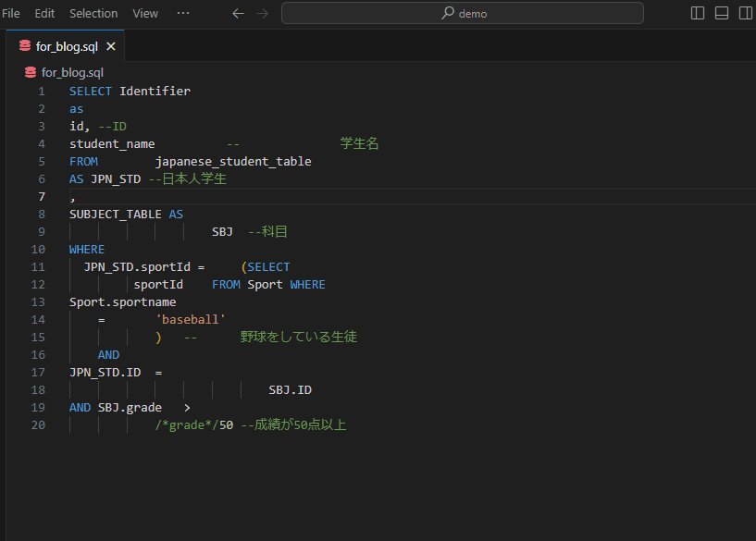Screen dimensions: 756x541
Task: Click Sport.sportname on line 13
Action: pyautogui.click(x=122, y=302)
